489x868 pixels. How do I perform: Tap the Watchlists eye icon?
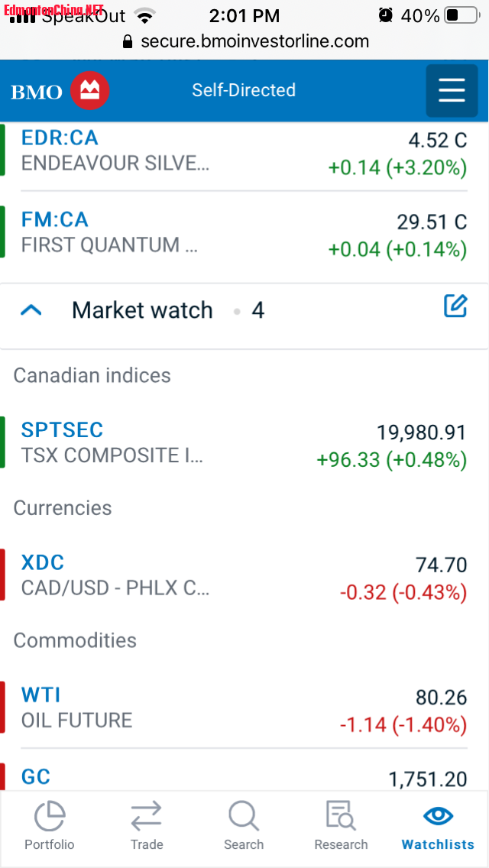tap(438, 816)
